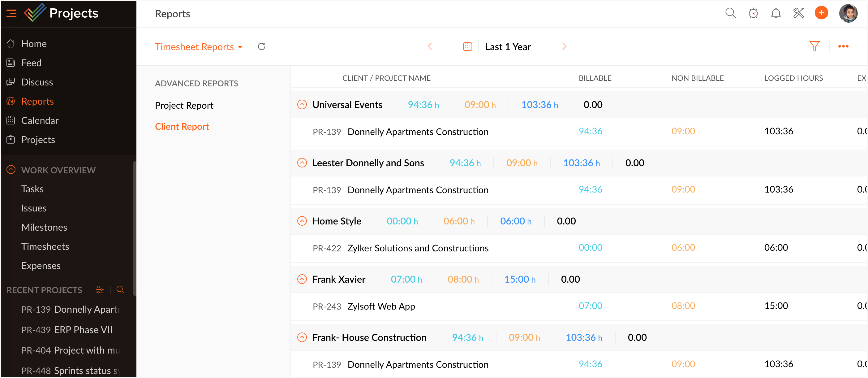Open the three-dot more options menu
This screenshot has height=378, width=868.
[843, 46]
